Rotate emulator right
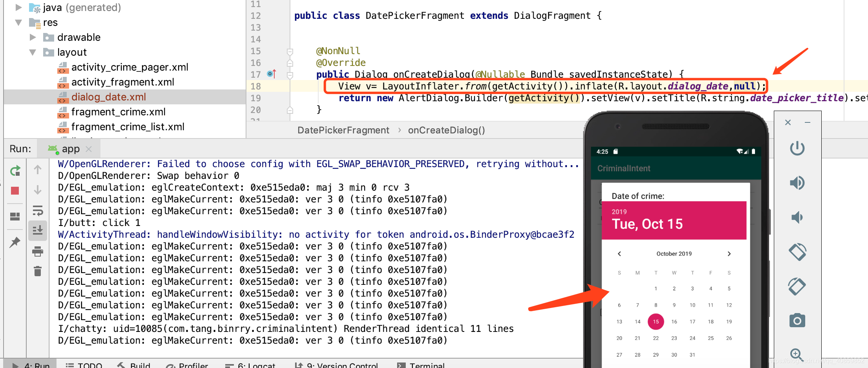The width and height of the screenshot is (868, 368). pyautogui.click(x=797, y=286)
